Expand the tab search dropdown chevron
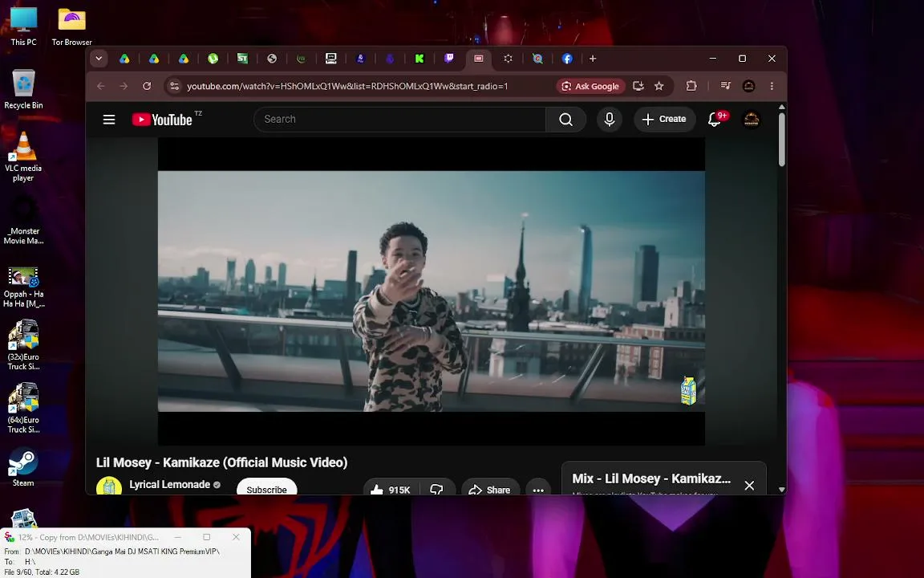This screenshot has height=578, width=924. pyautogui.click(x=99, y=59)
